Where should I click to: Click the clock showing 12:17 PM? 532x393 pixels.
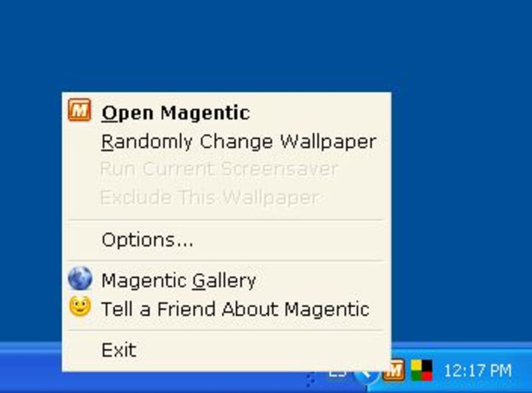tap(478, 372)
